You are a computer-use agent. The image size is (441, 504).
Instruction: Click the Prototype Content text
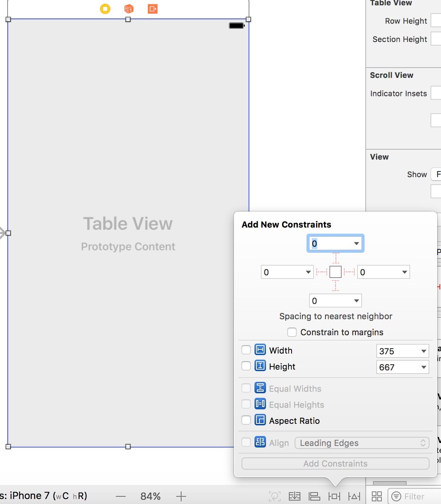(x=128, y=247)
